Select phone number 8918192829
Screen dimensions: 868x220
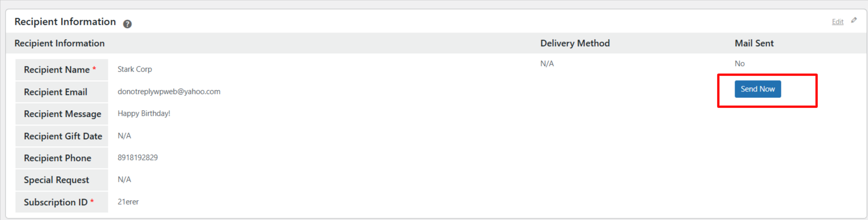(137, 158)
